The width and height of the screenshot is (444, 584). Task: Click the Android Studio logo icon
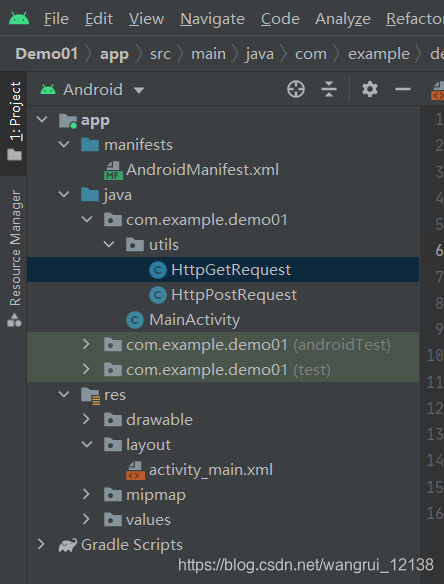[x=19, y=18]
